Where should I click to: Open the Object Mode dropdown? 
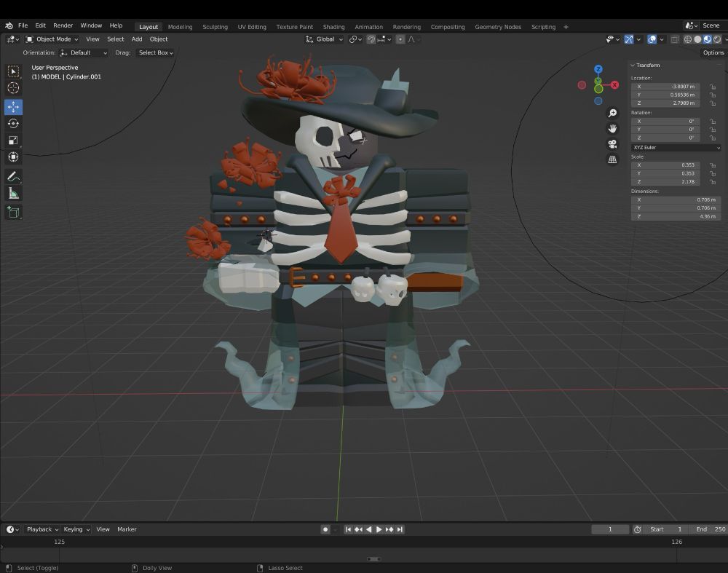(52, 39)
